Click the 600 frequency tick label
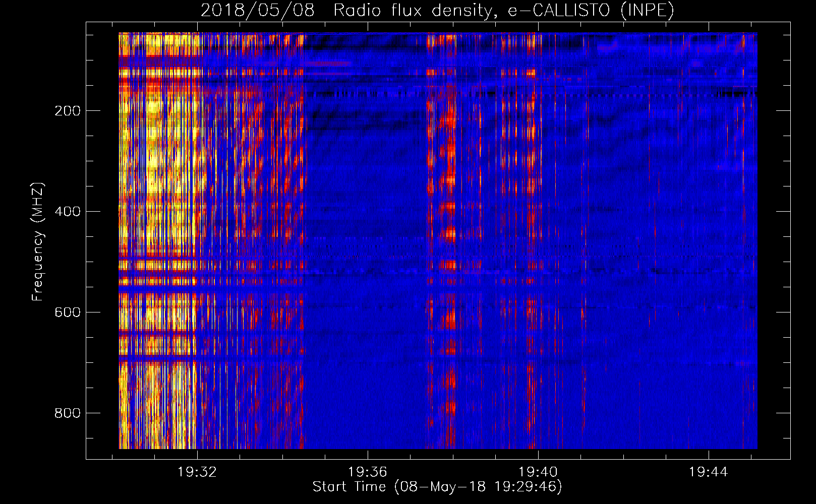The width and height of the screenshot is (816, 504). tap(68, 312)
